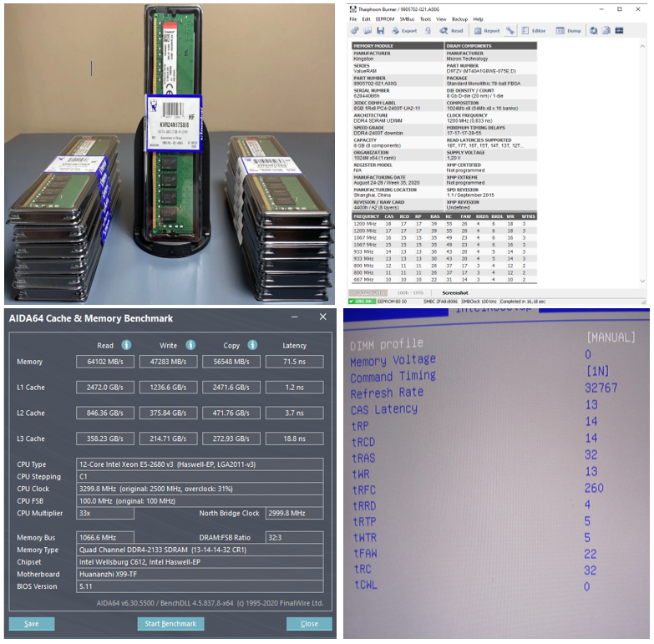
Task: Save dump using the floppy disk icon
Action: (380, 30)
